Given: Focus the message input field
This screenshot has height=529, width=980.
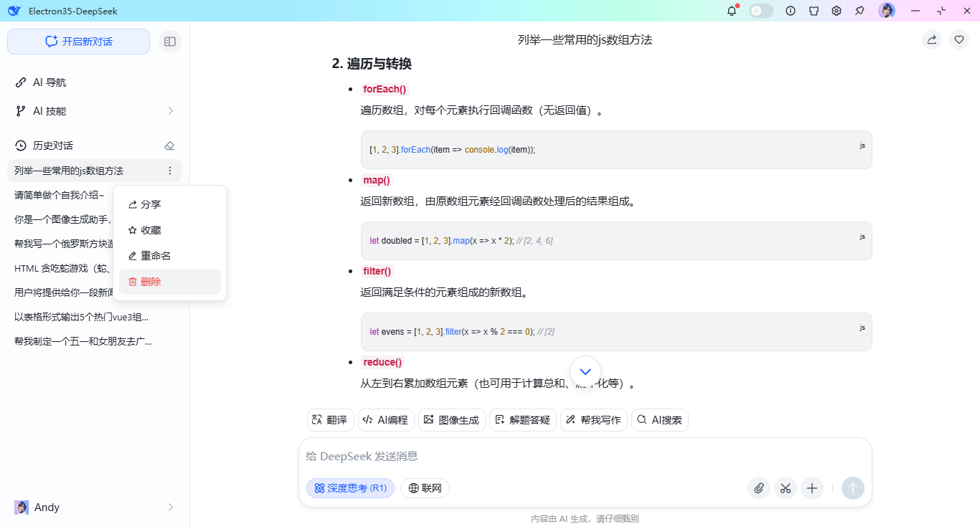Looking at the screenshot, I should 585,457.
